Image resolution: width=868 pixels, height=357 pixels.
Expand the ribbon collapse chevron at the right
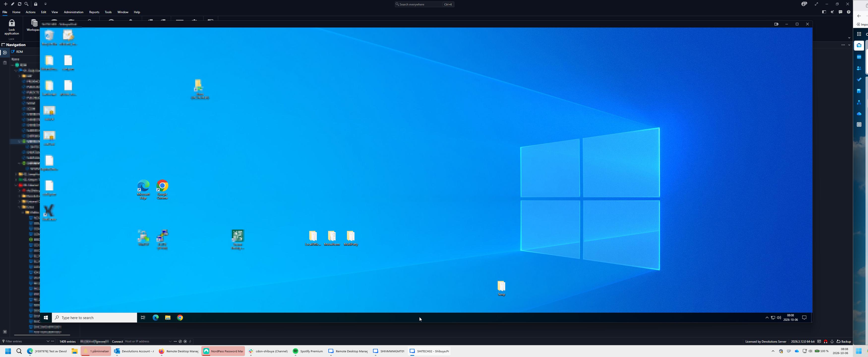pos(849,38)
